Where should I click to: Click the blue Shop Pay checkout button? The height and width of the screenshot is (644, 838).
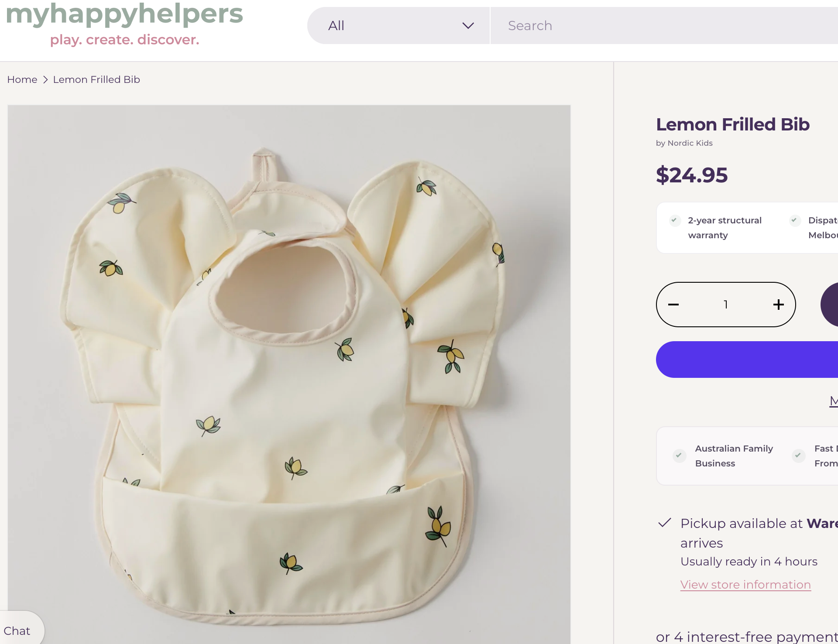point(747,360)
